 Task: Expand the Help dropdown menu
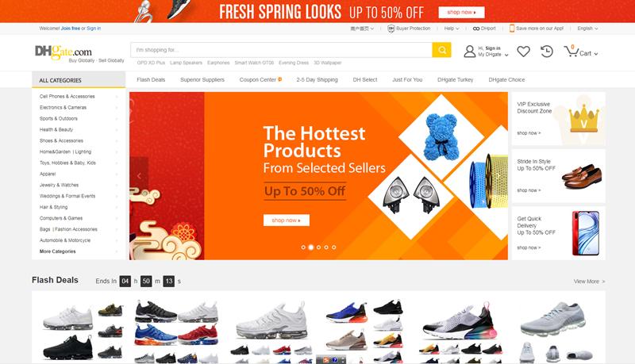(452, 29)
